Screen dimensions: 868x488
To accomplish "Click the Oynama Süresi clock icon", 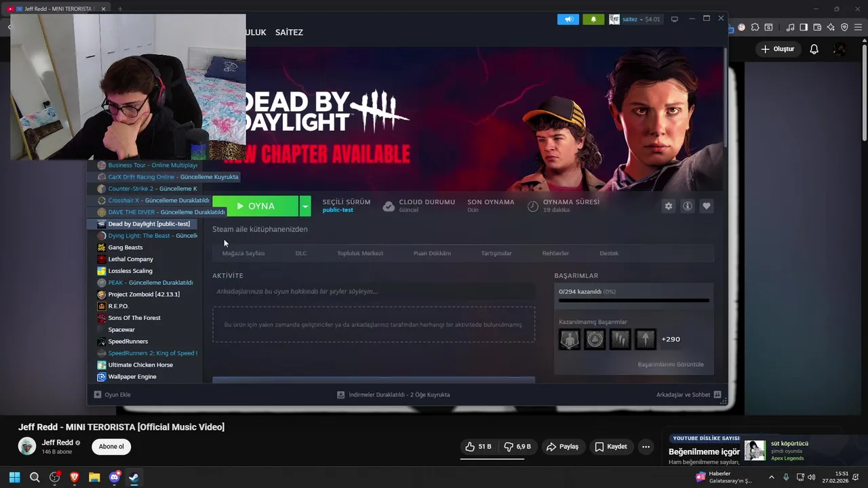I will click(x=533, y=206).
